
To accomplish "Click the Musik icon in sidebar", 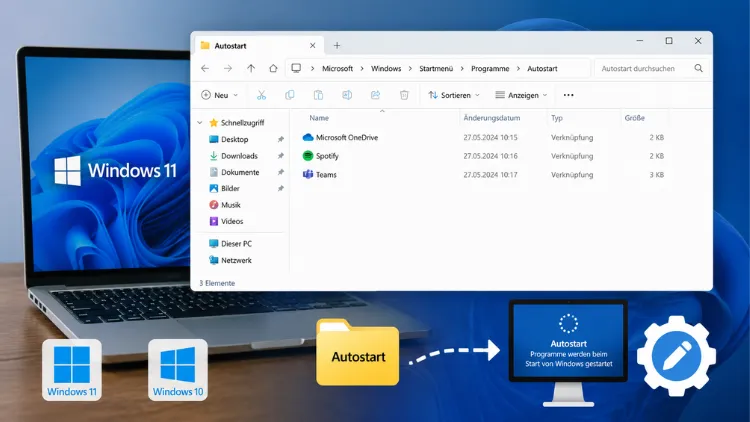I will [213, 205].
